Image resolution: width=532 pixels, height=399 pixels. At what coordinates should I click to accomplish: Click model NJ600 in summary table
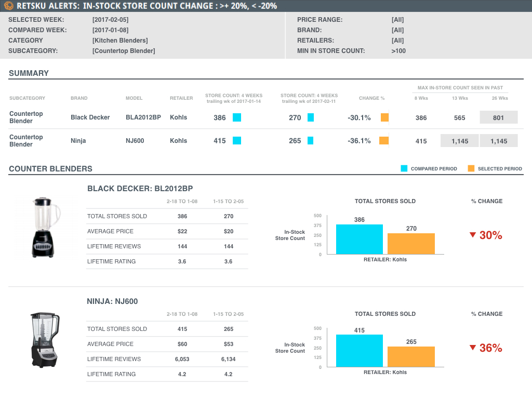(135, 140)
